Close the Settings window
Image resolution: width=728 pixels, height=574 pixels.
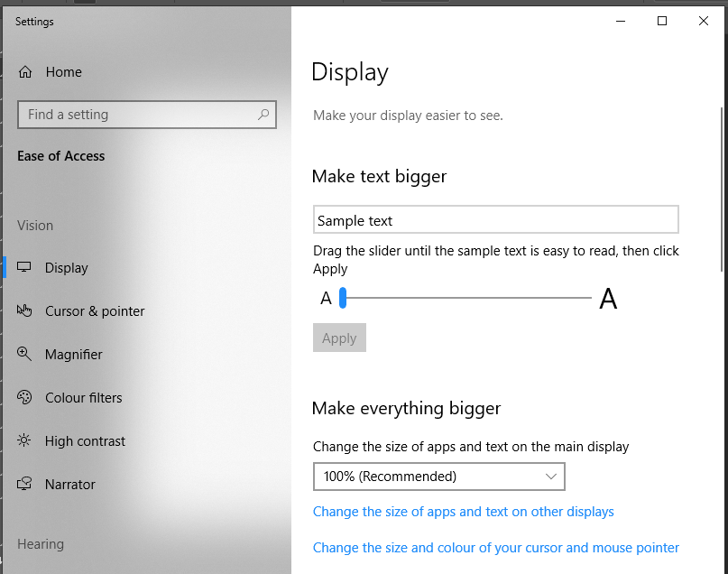point(704,21)
